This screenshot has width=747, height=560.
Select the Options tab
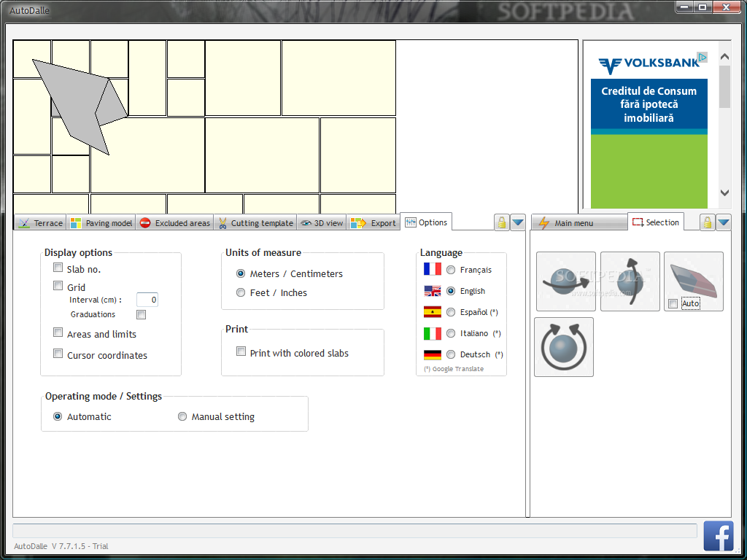(x=426, y=222)
